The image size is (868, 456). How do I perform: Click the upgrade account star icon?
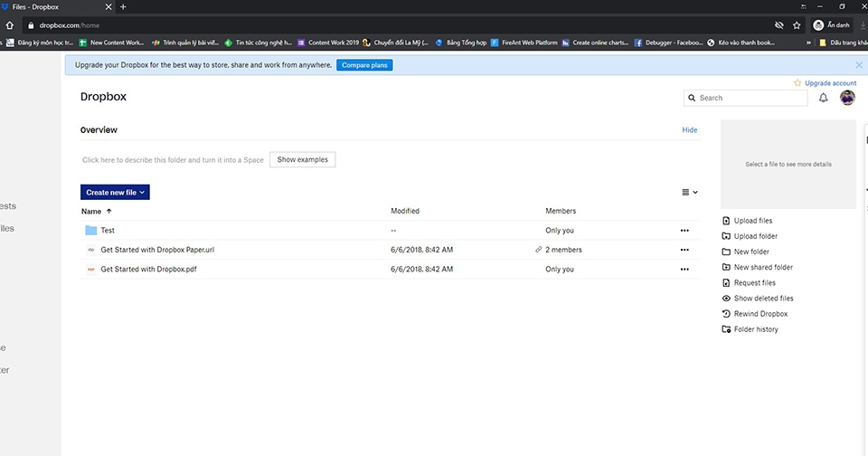tap(797, 82)
